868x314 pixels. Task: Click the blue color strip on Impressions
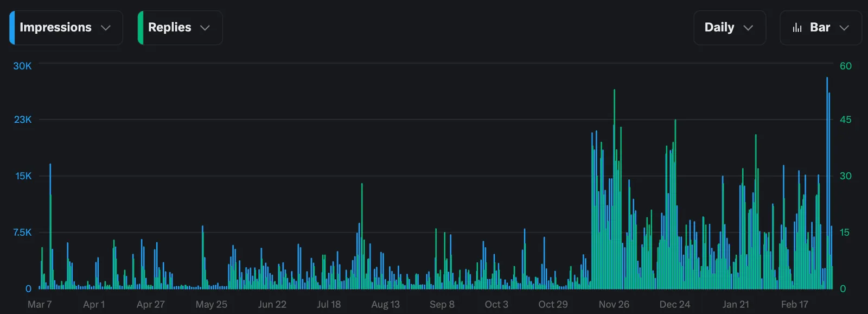tap(12, 28)
